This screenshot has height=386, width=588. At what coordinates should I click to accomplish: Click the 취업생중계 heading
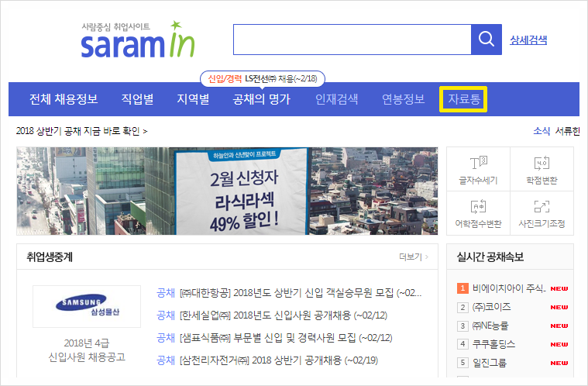(50, 257)
